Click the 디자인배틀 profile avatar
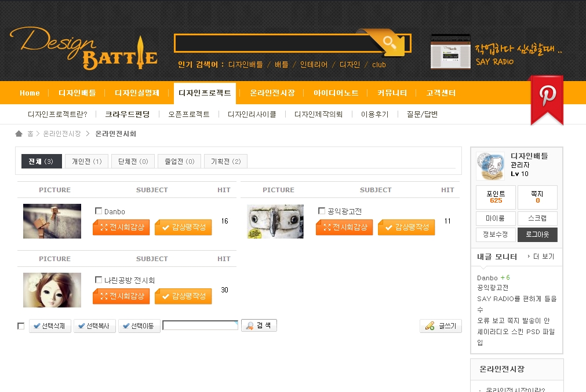 490,166
